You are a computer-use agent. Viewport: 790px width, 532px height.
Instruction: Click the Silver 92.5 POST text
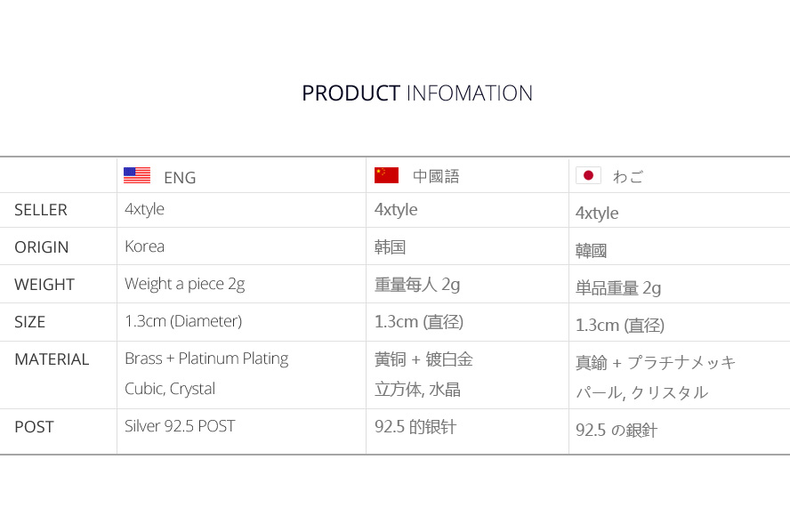tap(180, 426)
